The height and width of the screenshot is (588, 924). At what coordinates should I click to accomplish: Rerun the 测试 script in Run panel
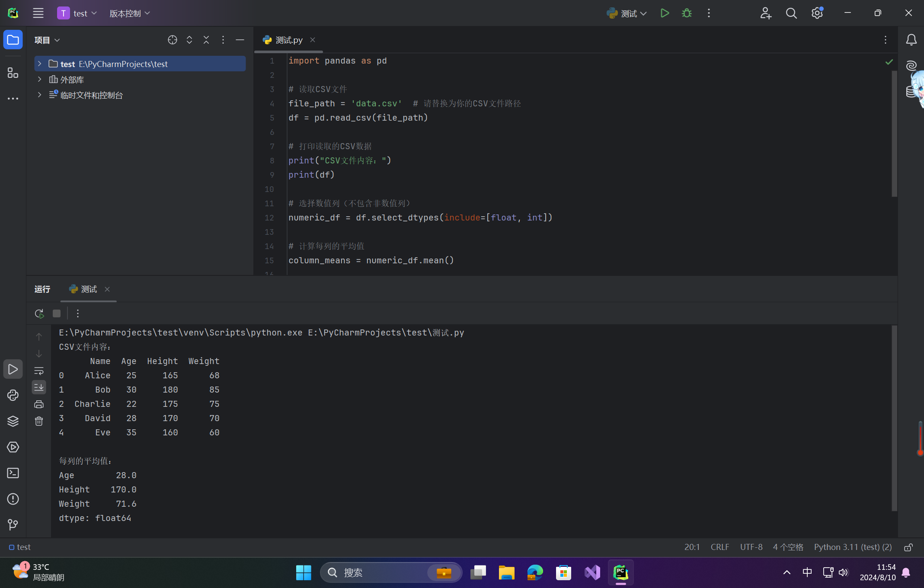click(x=39, y=313)
